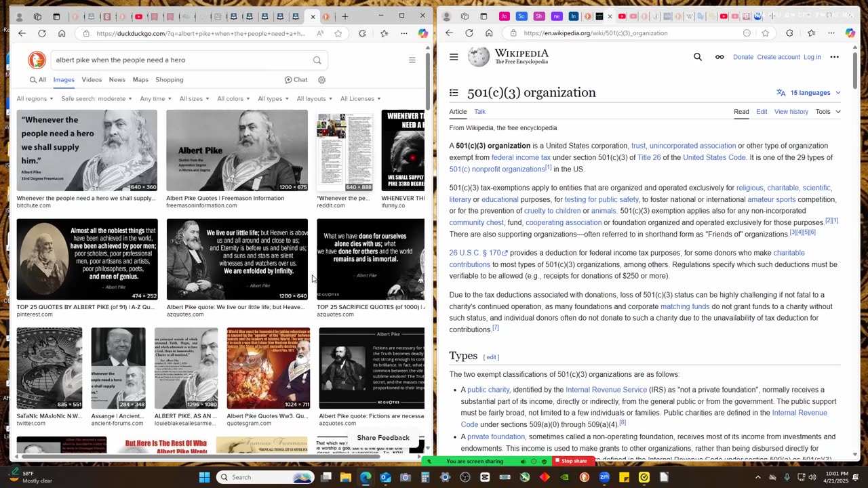Click the Wikipedia search magnifier icon
The height and width of the screenshot is (488, 868).
coord(698,57)
